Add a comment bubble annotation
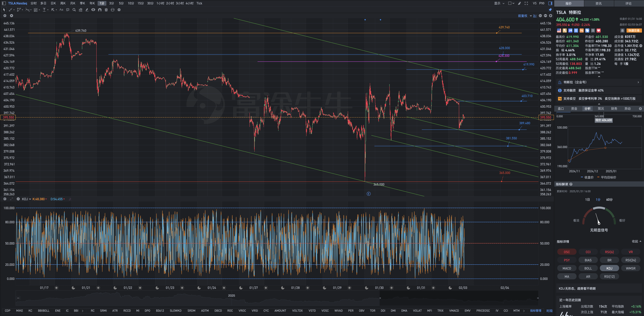Viewport: 644px width, 316px height. tap(68, 10)
